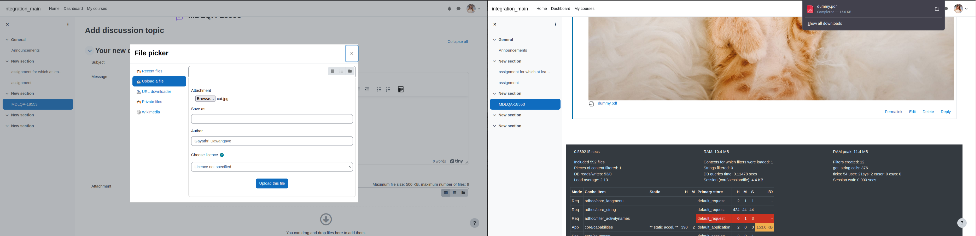The height and width of the screenshot is (236, 980).
Task: Click Reply link on forum post
Action: click(945, 112)
